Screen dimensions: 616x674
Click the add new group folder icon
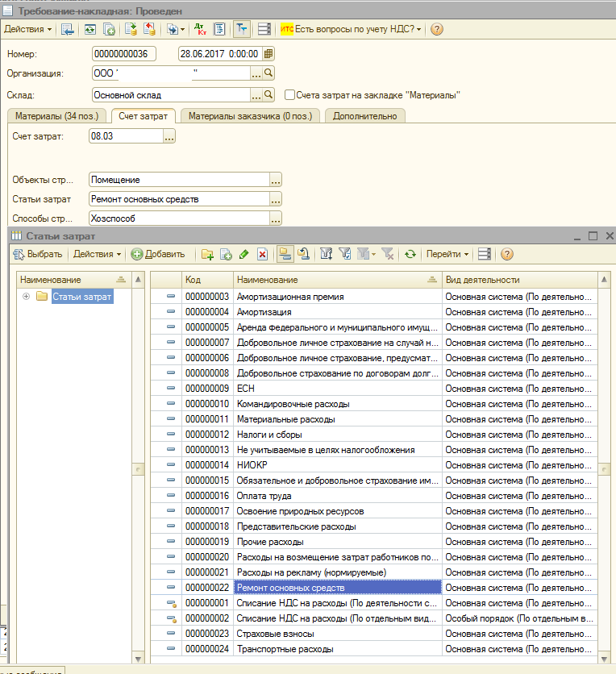click(x=208, y=254)
